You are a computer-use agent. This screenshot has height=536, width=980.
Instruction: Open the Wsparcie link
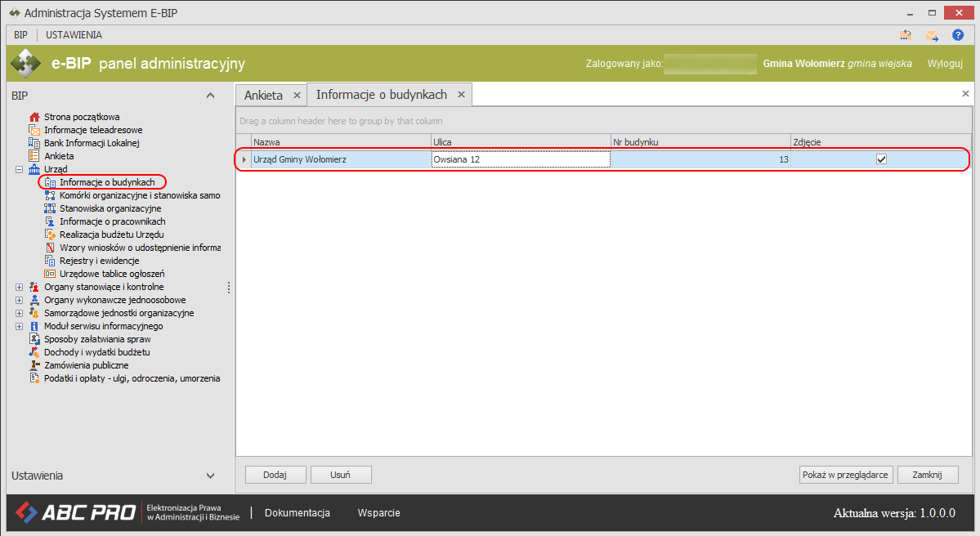(x=378, y=513)
